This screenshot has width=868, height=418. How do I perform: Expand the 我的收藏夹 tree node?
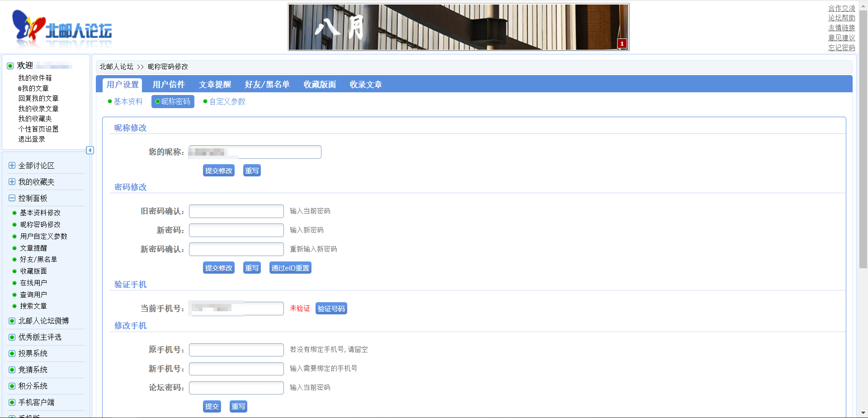12,182
